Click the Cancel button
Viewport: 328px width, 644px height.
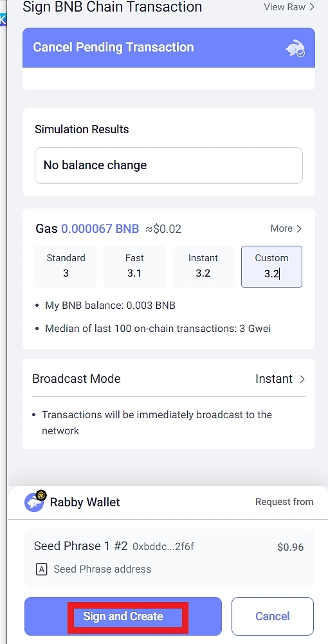coord(273,616)
